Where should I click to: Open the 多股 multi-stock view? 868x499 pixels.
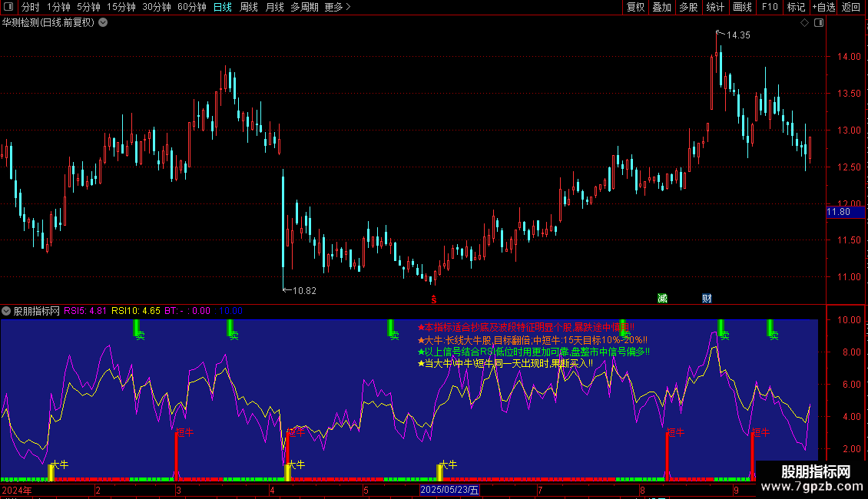coord(688,7)
